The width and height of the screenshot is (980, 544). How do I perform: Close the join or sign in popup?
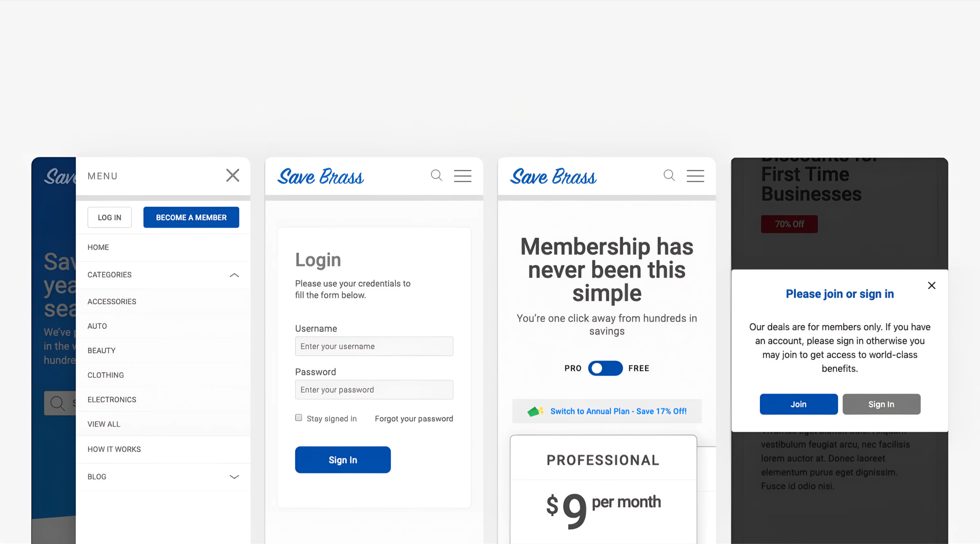tap(931, 286)
